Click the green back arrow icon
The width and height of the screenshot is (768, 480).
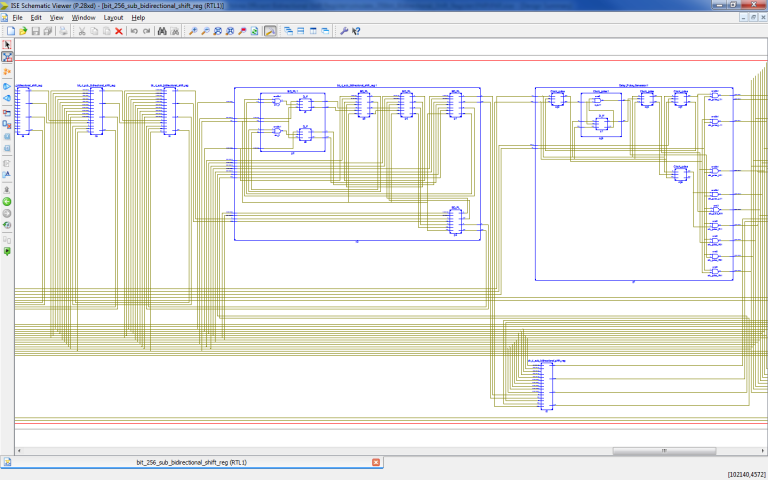point(7,201)
